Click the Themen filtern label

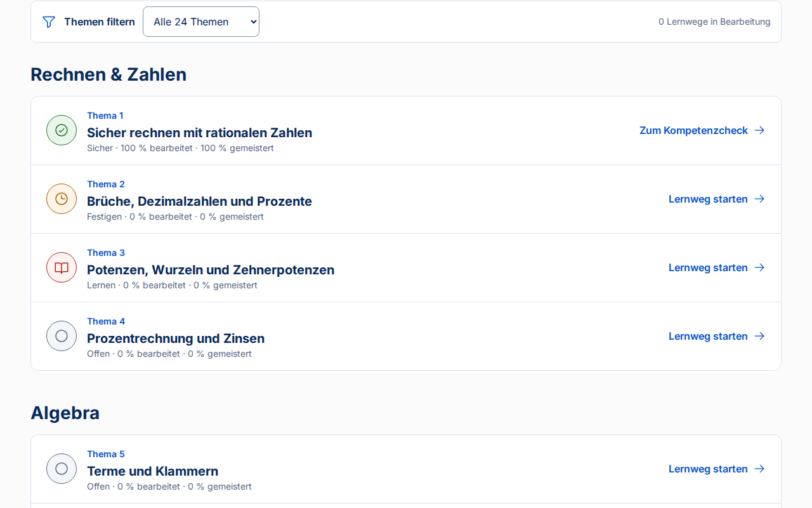[100, 22]
